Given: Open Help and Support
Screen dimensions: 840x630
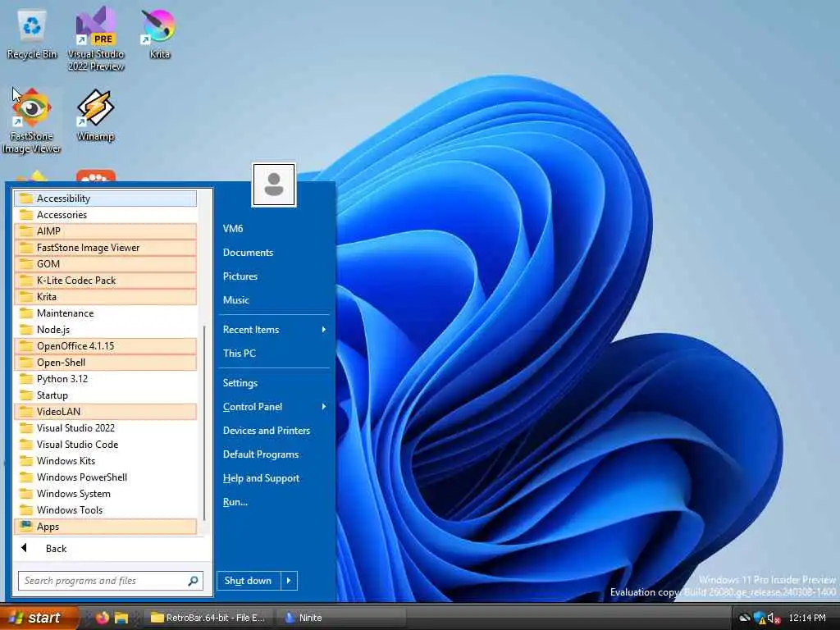Looking at the screenshot, I should 273,478.
